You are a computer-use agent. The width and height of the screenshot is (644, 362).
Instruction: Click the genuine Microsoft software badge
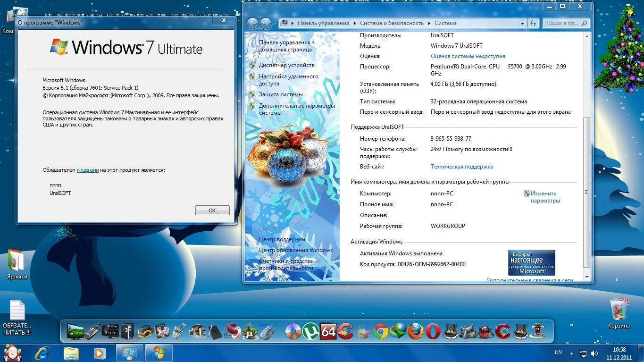[x=531, y=262]
